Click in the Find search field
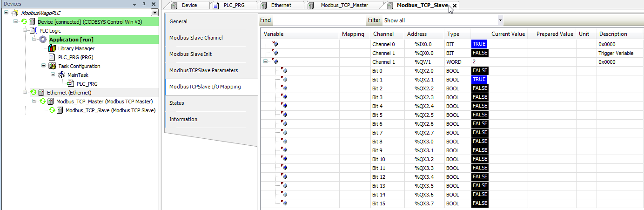Screen dimensions: 644x210 point(319,20)
